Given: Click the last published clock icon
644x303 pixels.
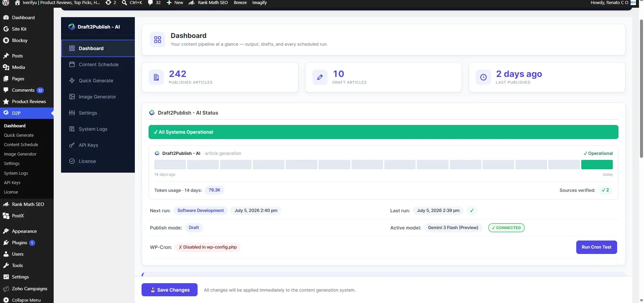Looking at the screenshot, I should tap(483, 77).
